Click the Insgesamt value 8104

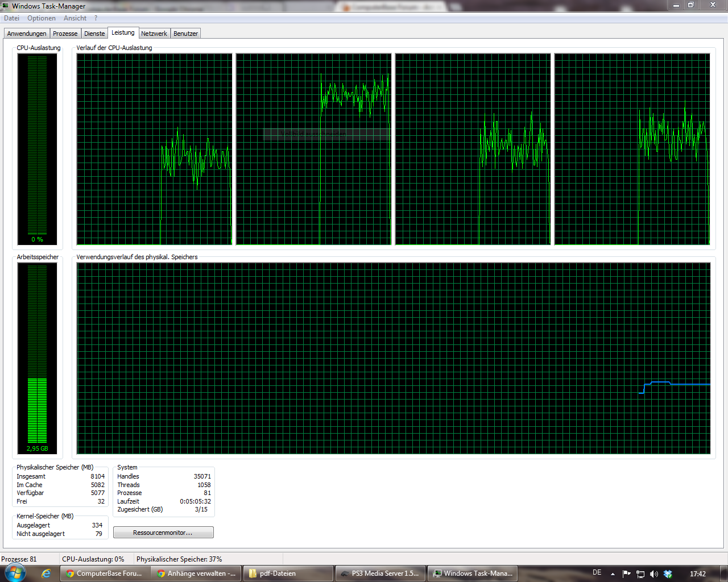tap(98, 476)
